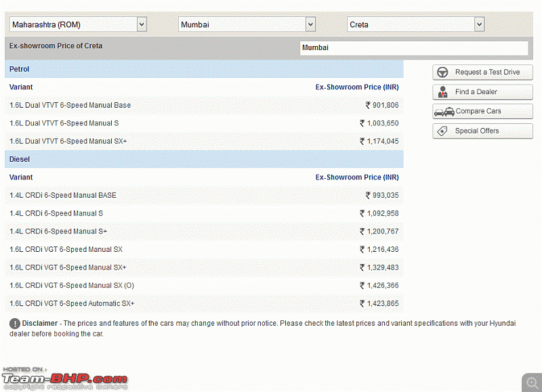
Task: Open the Maharashtra (ROM) state dropdown
Action: pyautogui.click(x=78, y=24)
